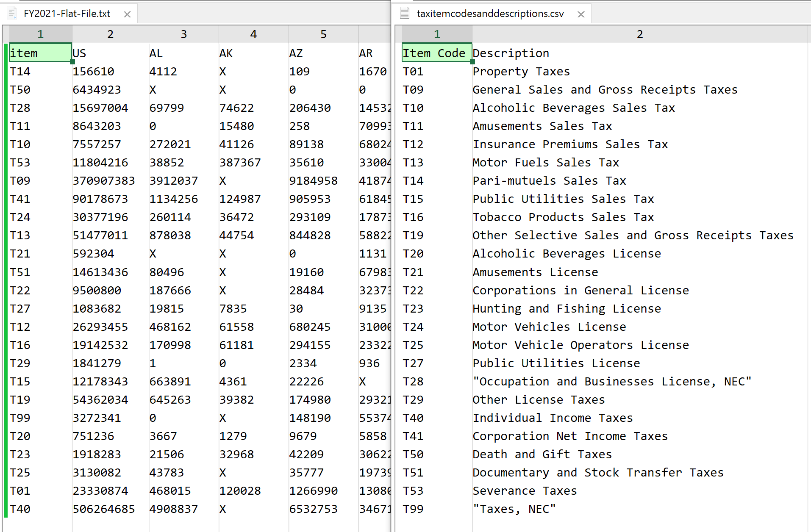811x532 pixels.
Task: Click '"Taxes, NEC"' description
Action: (x=514, y=509)
